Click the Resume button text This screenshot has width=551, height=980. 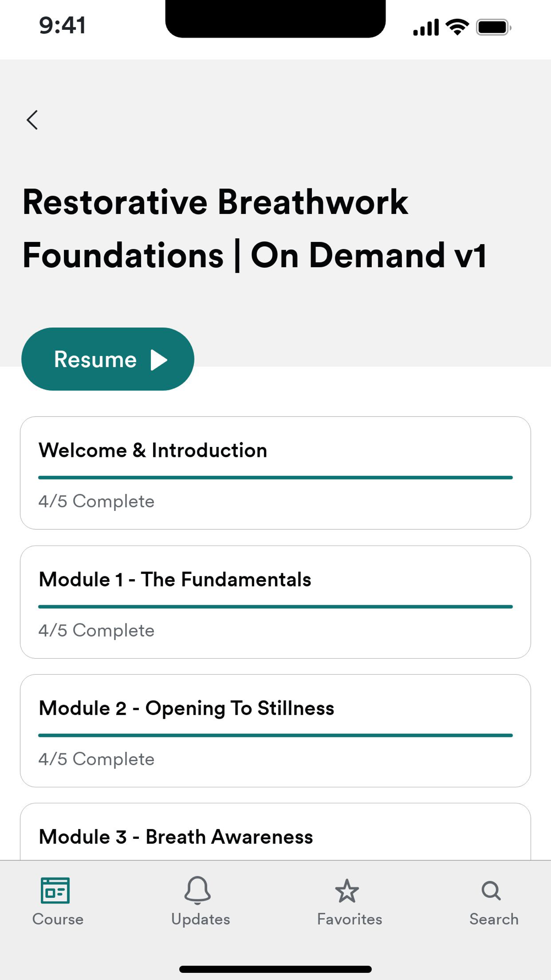95,359
